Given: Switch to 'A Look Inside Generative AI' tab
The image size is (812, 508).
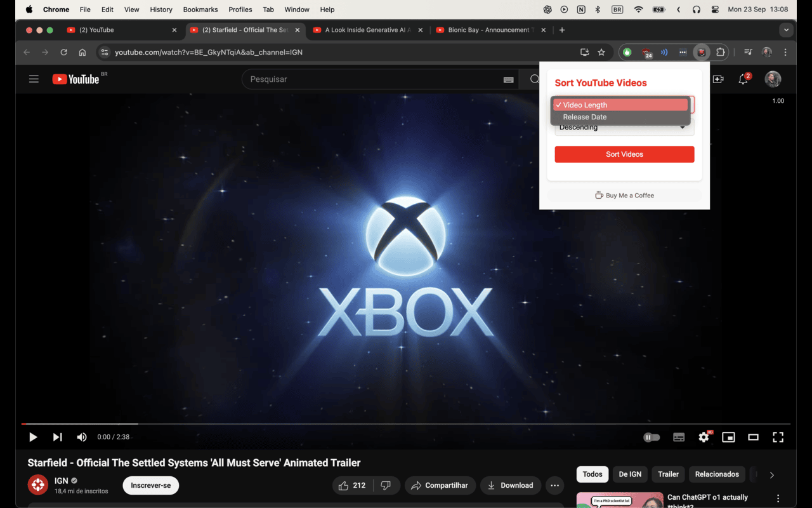Looking at the screenshot, I should tap(368, 30).
